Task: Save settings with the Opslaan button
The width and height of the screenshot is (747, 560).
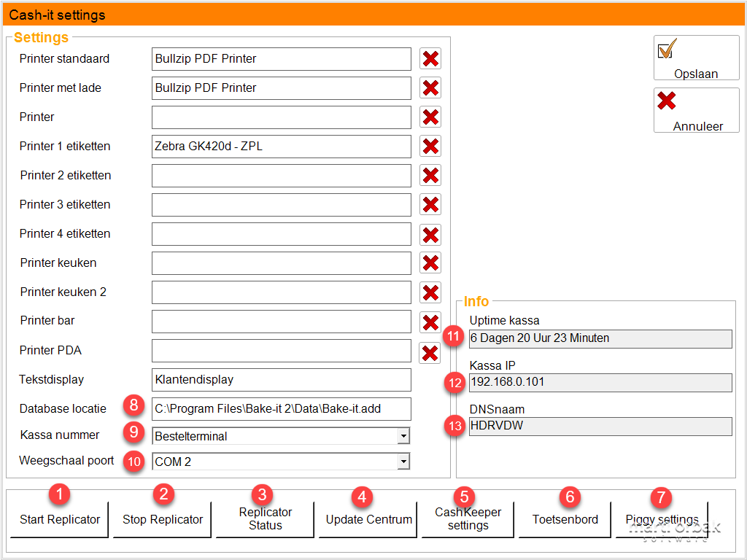Action: coord(696,58)
